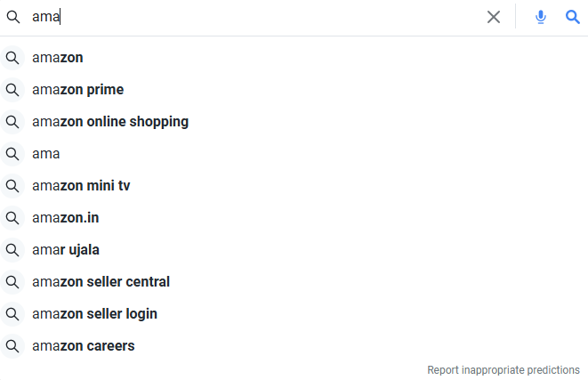Select the "amazon" suggestion
The image size is (588, 380).
tap(58, 58)
